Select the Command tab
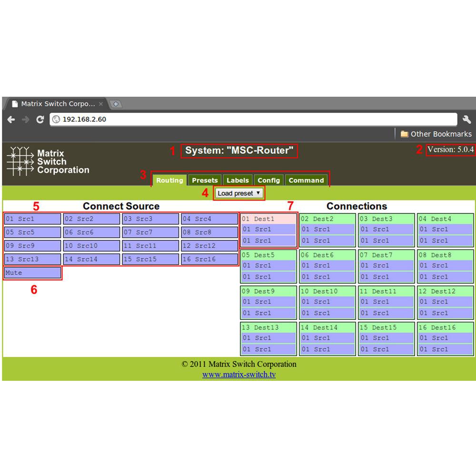This screenshot has height=476, width=476. (306, 180)
